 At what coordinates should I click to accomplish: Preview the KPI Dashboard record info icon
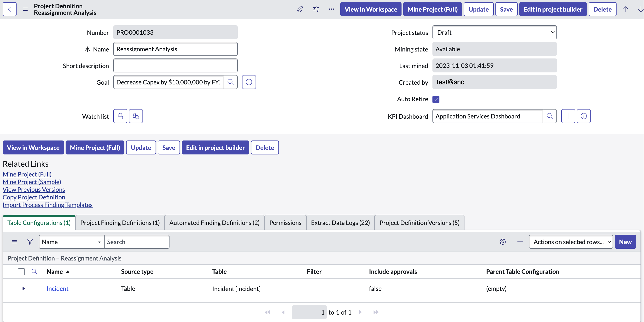coord(584,116)
